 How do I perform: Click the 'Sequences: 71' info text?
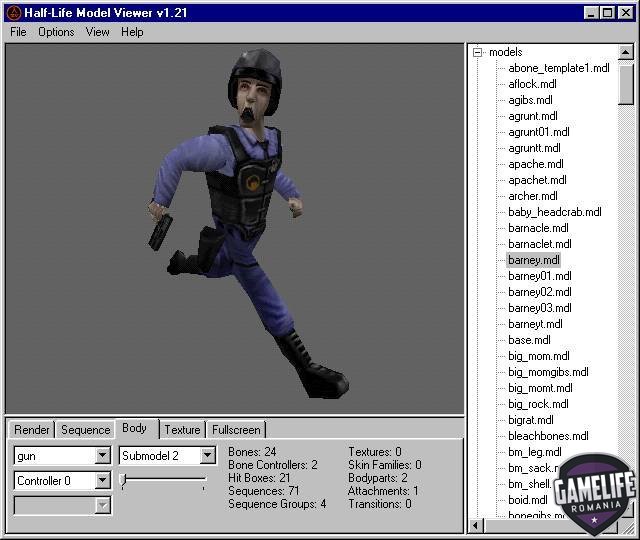[x=264, y=491]
